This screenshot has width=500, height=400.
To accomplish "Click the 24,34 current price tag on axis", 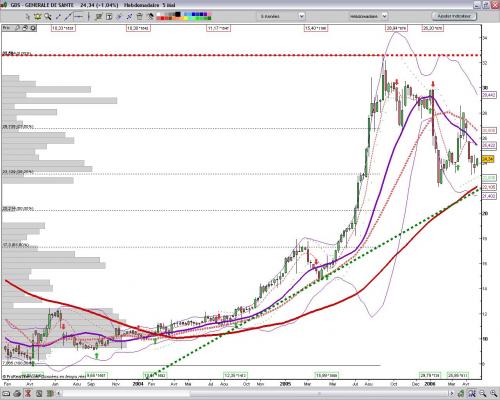I will pos(488,159).
